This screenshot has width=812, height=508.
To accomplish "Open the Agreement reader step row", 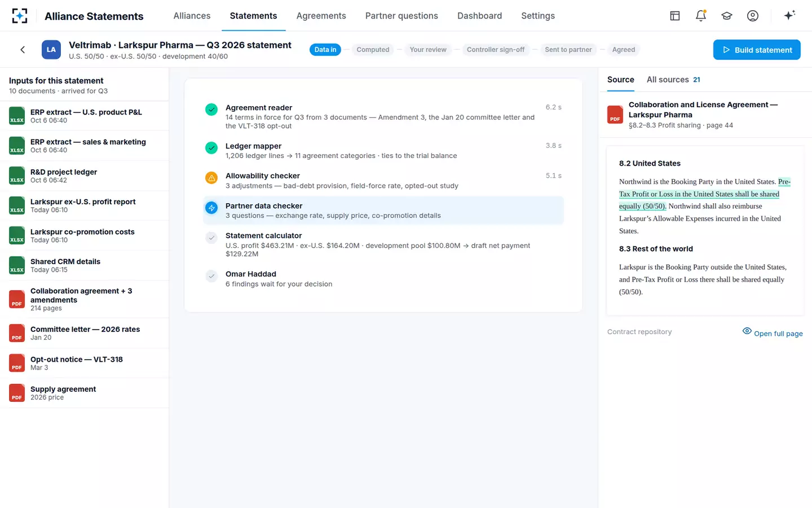I will [383, 116].
